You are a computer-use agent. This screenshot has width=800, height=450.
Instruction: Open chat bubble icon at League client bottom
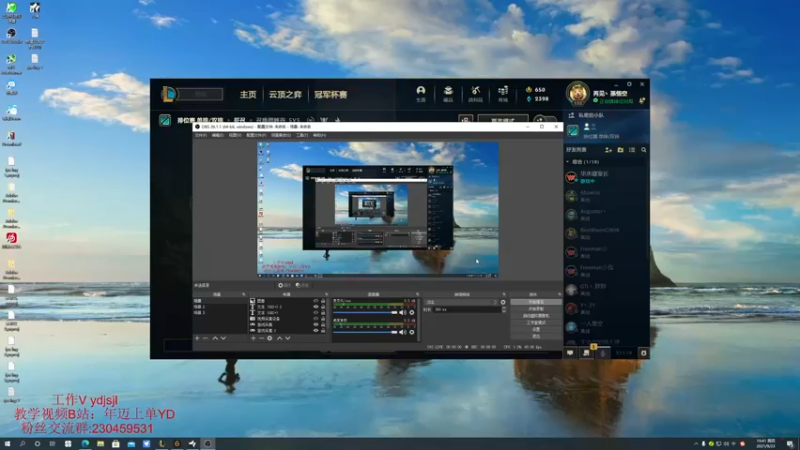570,353
